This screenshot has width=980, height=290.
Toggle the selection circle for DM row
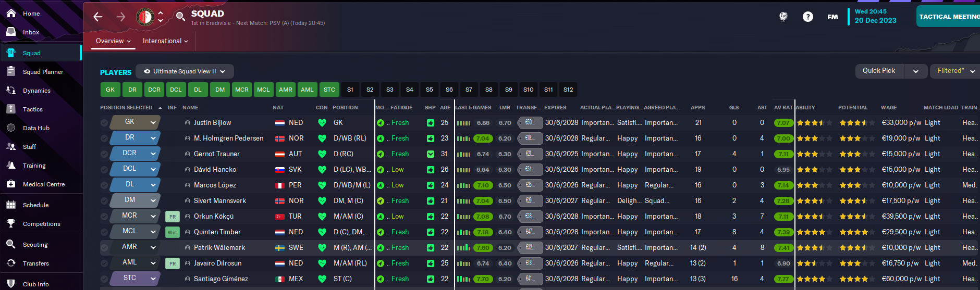pos(104,201)
